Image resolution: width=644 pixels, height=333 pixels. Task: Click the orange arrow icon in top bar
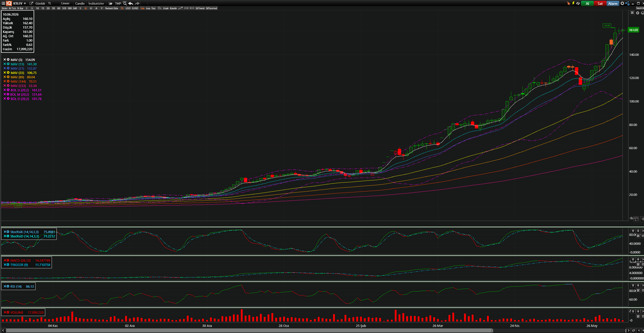point(568,3)
